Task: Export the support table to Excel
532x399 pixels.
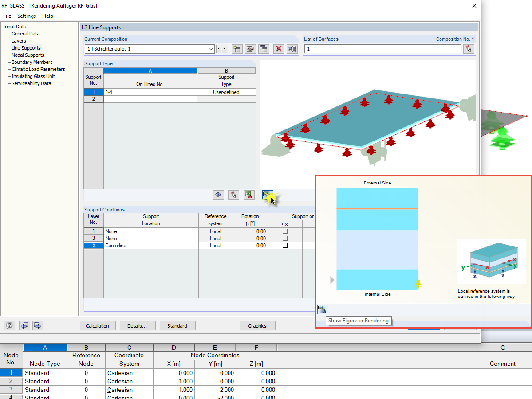Action: point(248,195)
